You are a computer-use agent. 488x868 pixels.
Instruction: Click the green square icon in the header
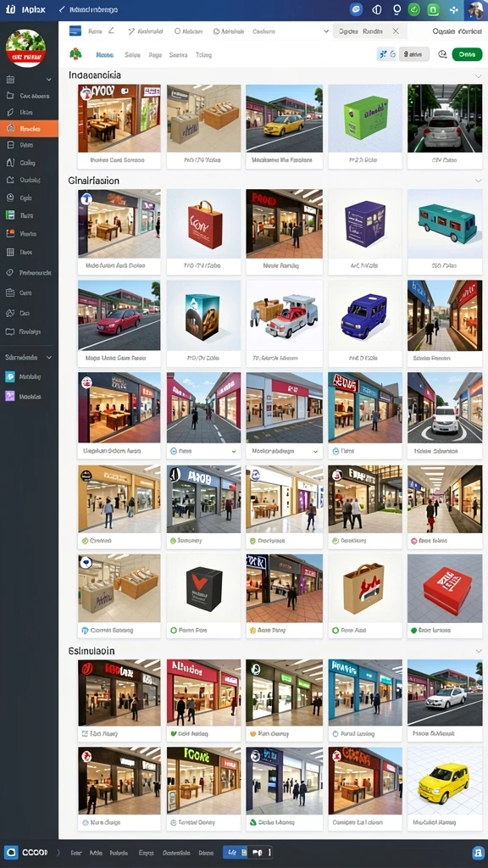(x=433, y=9)
